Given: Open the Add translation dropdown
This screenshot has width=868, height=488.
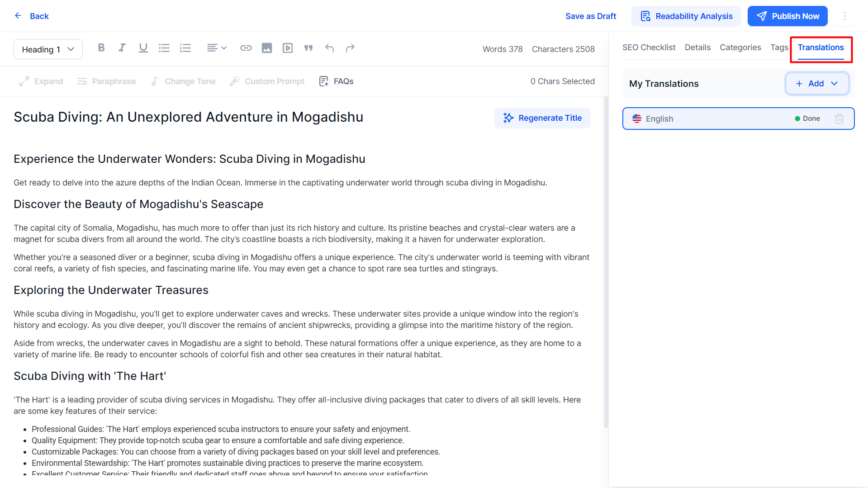Looking at the screenshot, I should [817, 84].
